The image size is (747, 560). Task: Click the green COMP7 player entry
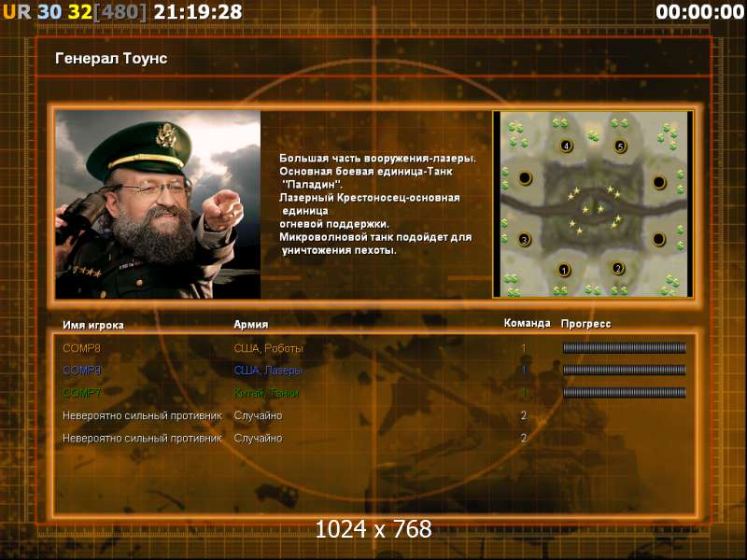81,393
